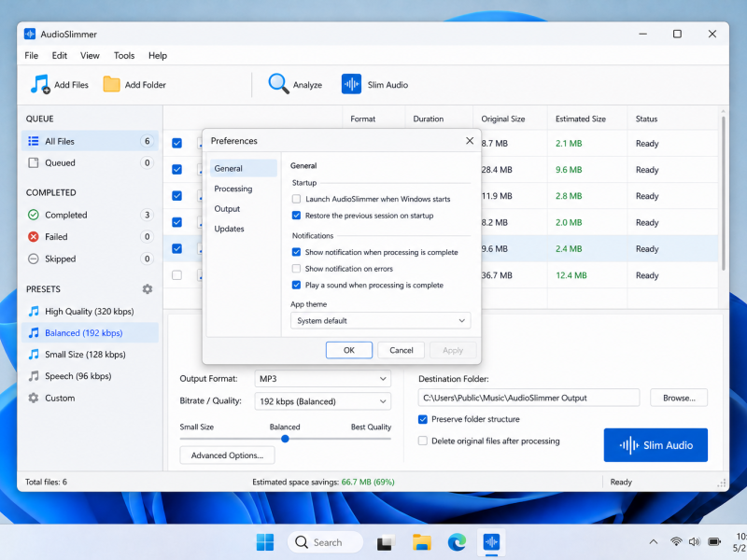Uncheck Restore the previous session on startup
The image size is (747, 560).
296,216
